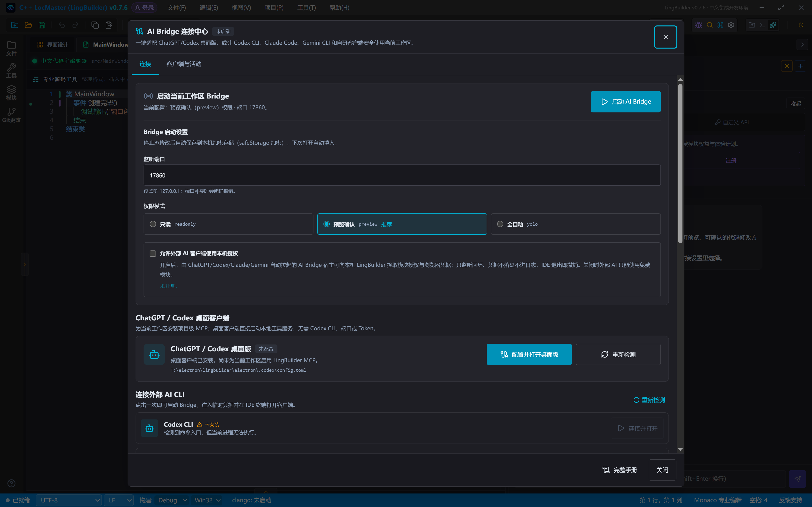This screenshot has width=812, height=507.
Task: Click the dialog vertical scrollbar thumb
Action: tap(680, 163)
